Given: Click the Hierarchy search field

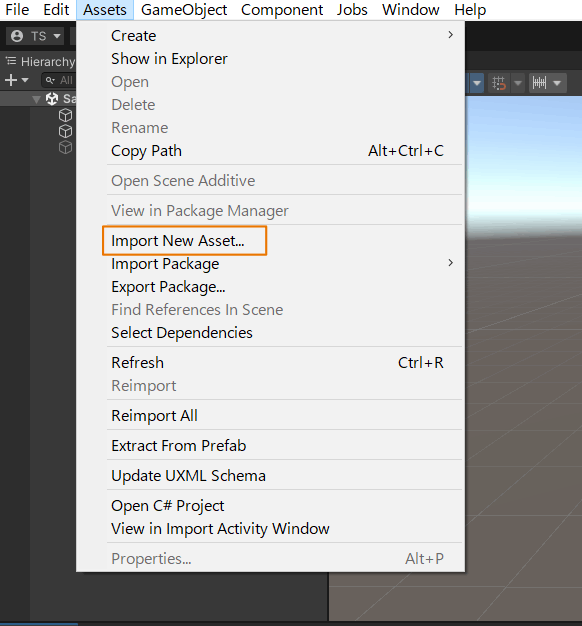Looking at the screenshot, I should [x=59, y=80].
